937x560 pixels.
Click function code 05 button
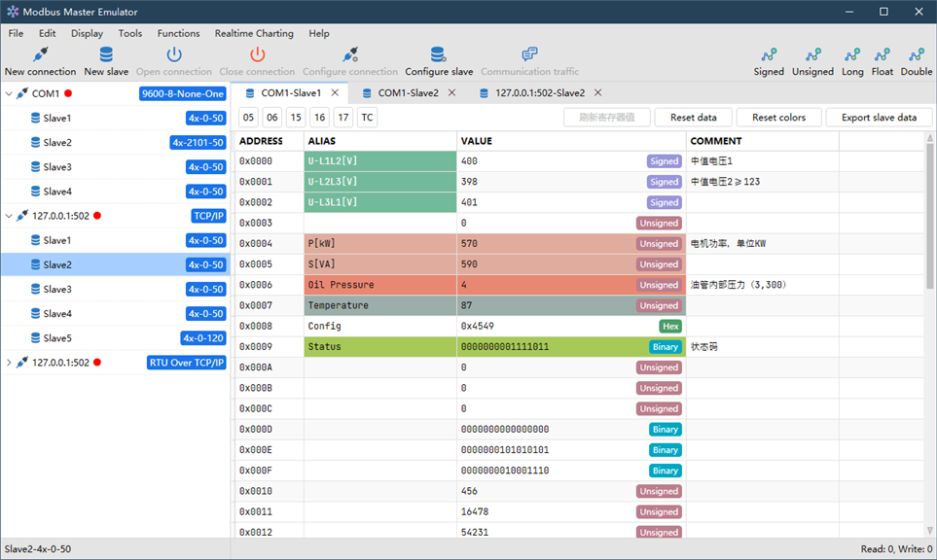[x=248, y=118]
